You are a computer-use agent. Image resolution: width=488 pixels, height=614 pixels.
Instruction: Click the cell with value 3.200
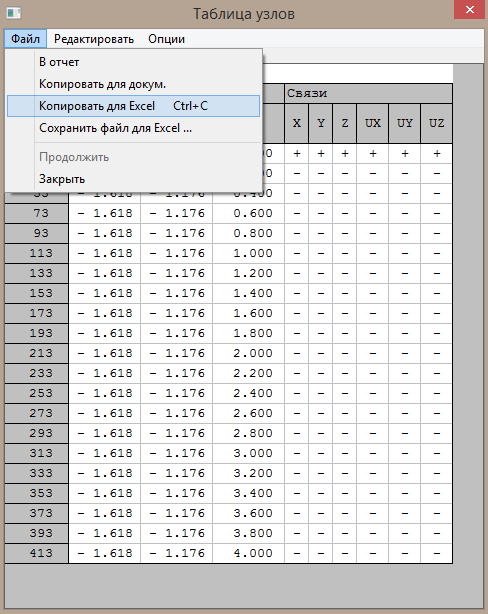click(x=248, y=473)
